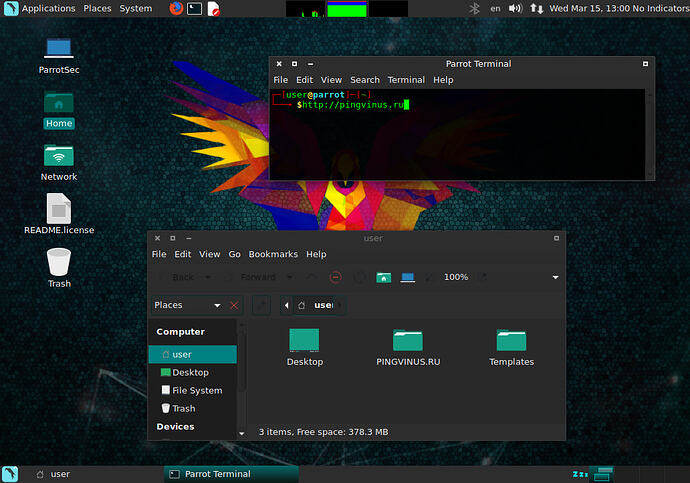
Task: Click status text '3 items, Free space: 378.3 MB'
Action: click(323, 432)
